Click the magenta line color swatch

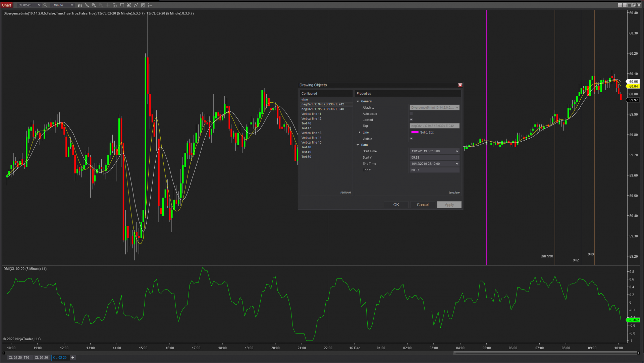coord(415,133)
